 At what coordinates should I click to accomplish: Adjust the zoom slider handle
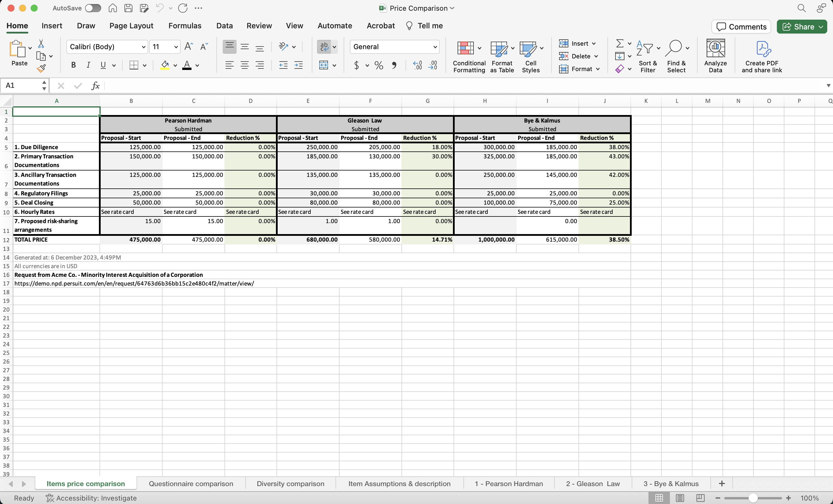tap(753, 498)
